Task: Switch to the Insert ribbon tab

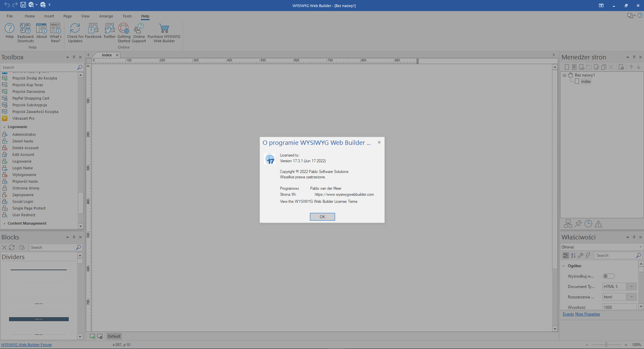Action: click(x=49, y=16)
